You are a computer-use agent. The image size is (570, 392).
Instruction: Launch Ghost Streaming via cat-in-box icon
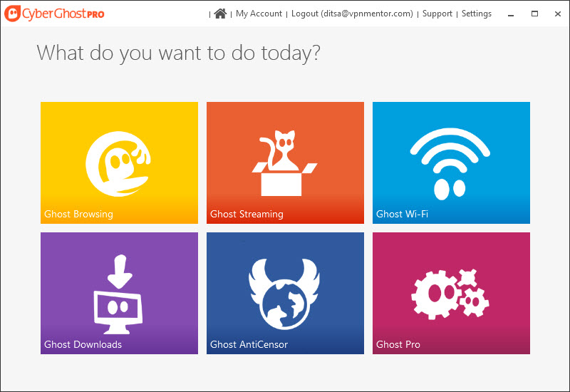tap(284, 163)
